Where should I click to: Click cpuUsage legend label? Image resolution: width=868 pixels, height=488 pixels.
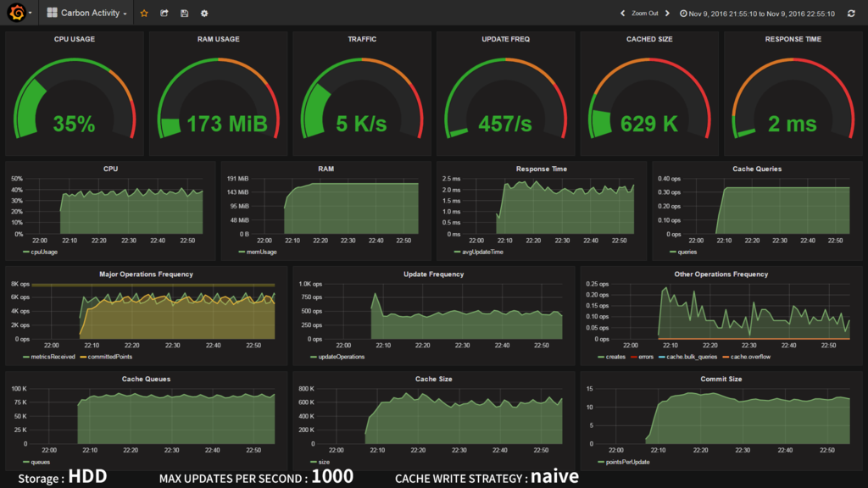pyautogui.click(x=44, y=252)
